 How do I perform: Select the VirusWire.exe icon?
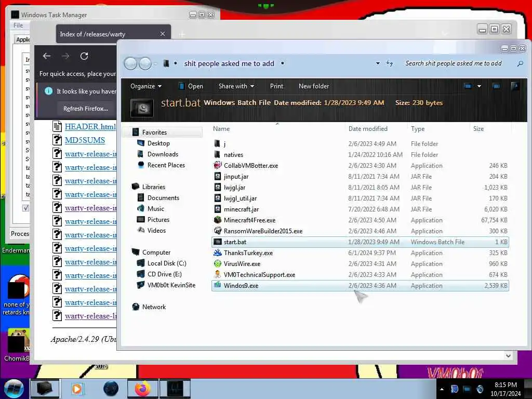[218, 263]
